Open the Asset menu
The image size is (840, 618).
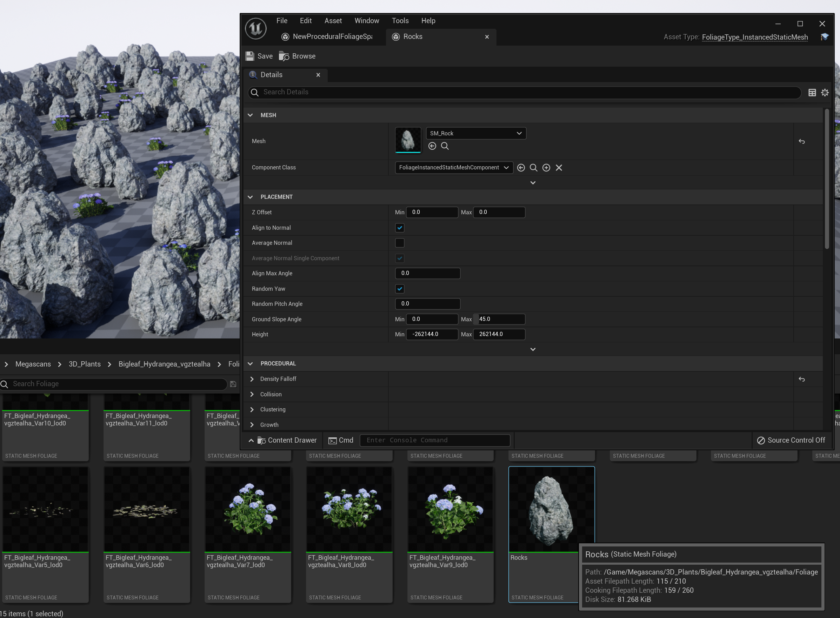coord(333,21)
